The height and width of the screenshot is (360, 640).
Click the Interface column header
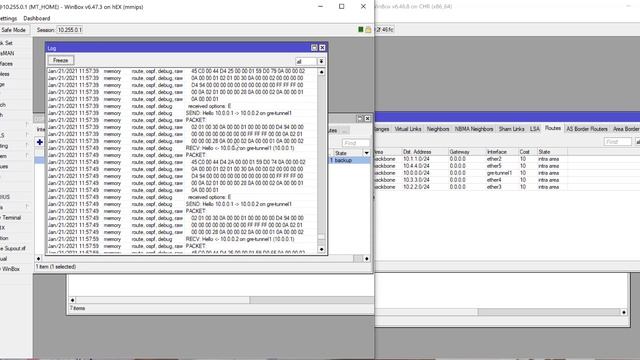point(501,152)
